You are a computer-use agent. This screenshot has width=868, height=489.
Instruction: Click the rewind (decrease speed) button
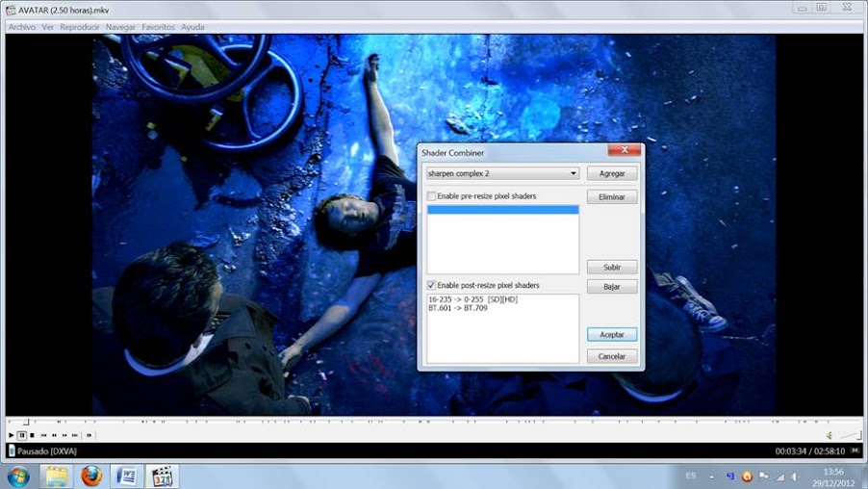[54, 435]
